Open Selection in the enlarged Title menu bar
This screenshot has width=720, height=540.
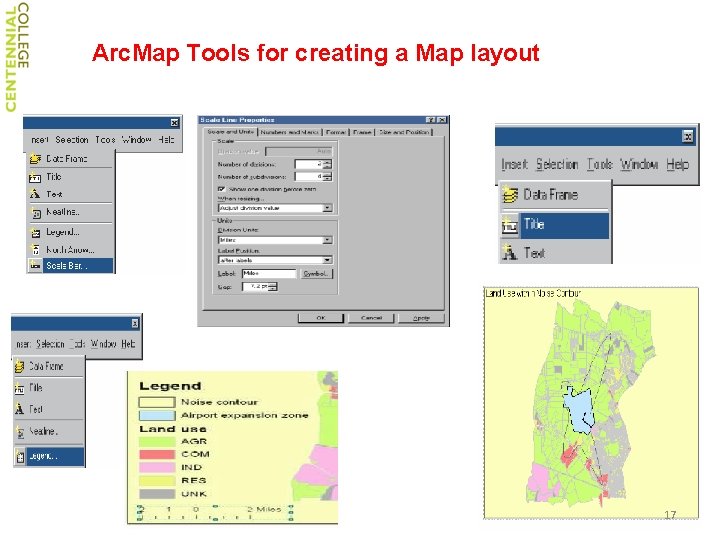(x=557, y=164)
